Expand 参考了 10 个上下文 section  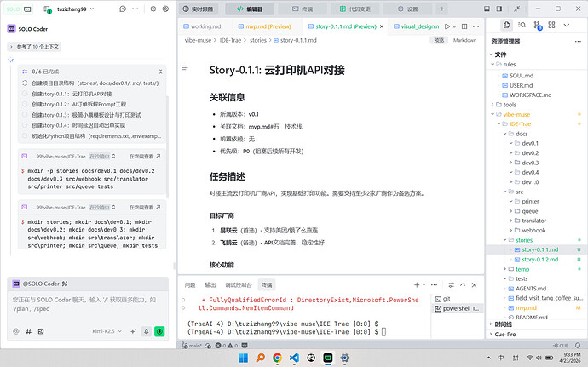[x=34, y=47]
